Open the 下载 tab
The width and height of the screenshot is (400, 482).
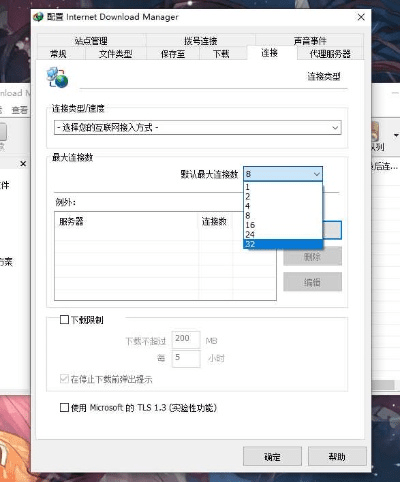tap(221, 54)
